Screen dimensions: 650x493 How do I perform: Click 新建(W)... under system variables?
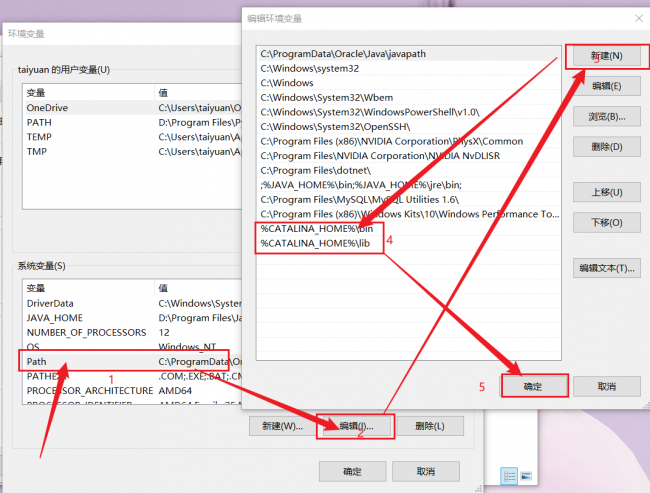pos(282,426)
